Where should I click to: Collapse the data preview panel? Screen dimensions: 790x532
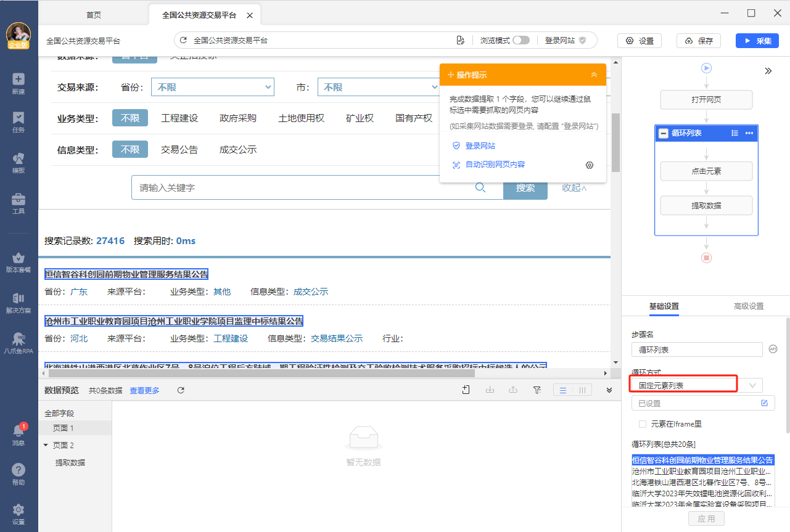click(609, 390)
